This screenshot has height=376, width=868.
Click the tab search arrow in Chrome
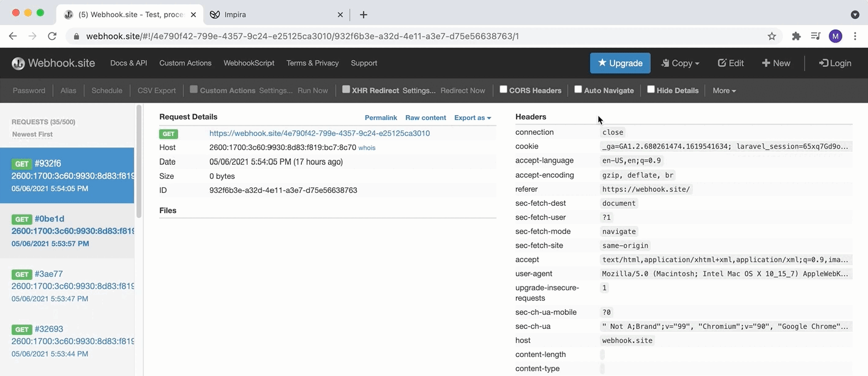(x=855, y=14)
